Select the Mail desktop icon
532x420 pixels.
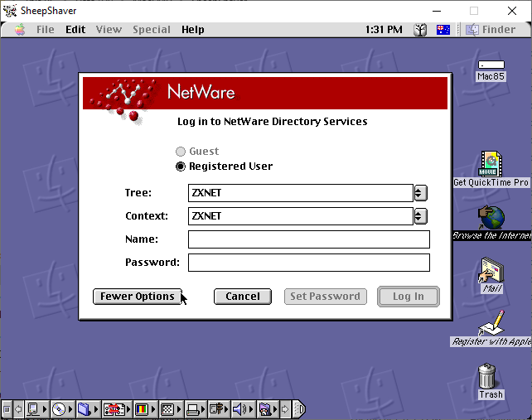[492, 275]
